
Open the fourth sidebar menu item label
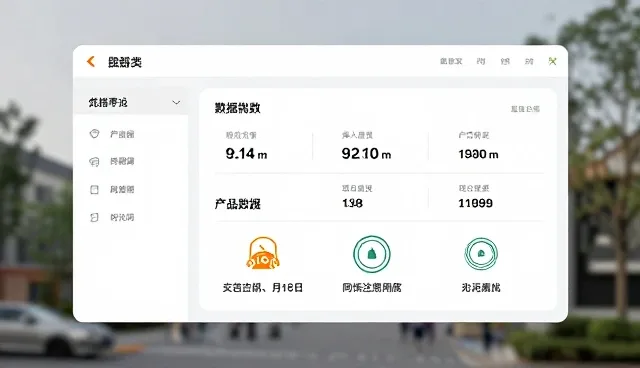click(122, 217)
